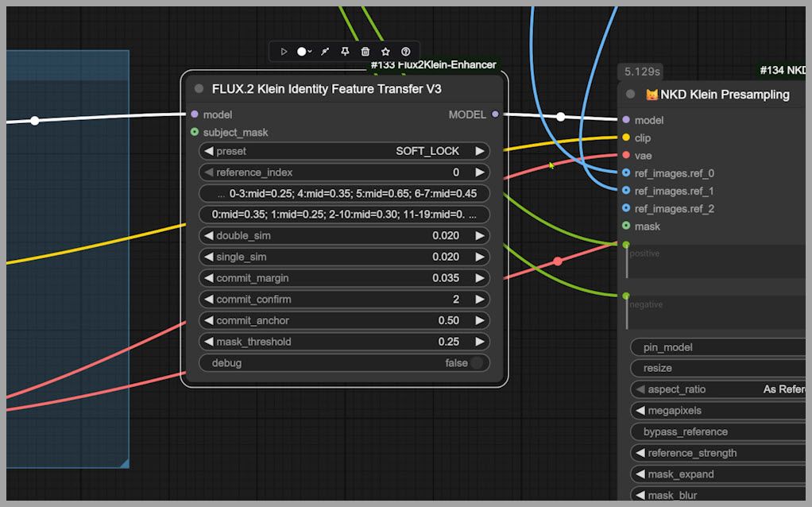The width and height of the screenshot is (812, 507).
Task: Decrease mask_blur with the left arrow
Action: [640, 496]
